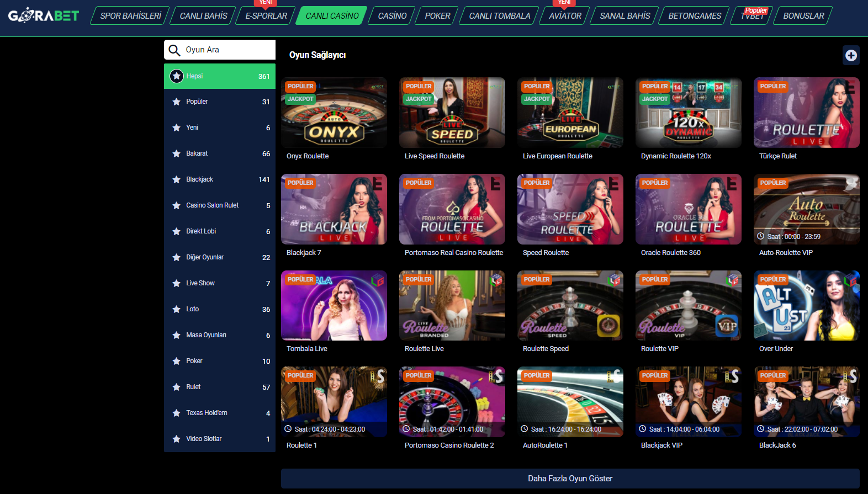Open Portomaso Casino Roulette 2 thumbnail
Screen dimensions: 868x494
pos(452,402)
